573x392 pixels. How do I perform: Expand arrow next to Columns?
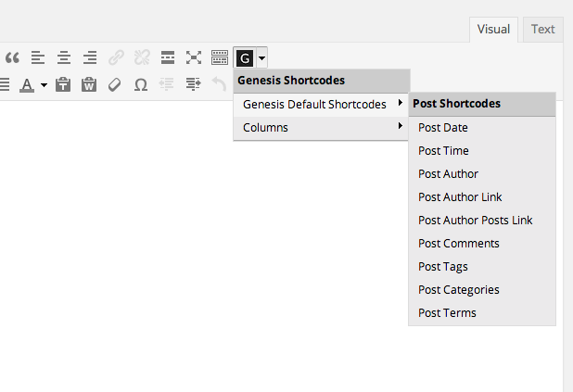401,126
